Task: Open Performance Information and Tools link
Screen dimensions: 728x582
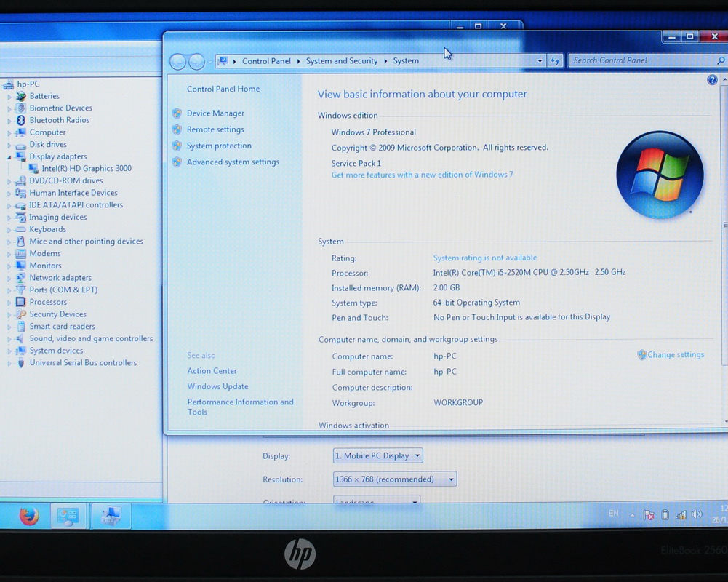Action: pyautogui.click(x=240, y=407)
